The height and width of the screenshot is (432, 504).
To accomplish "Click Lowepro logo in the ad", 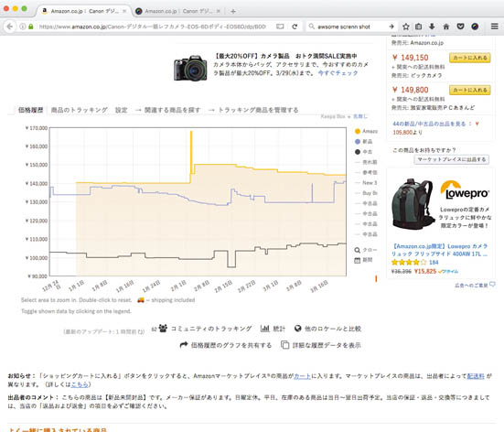I will pyautogui.click(x=465, y=190).
